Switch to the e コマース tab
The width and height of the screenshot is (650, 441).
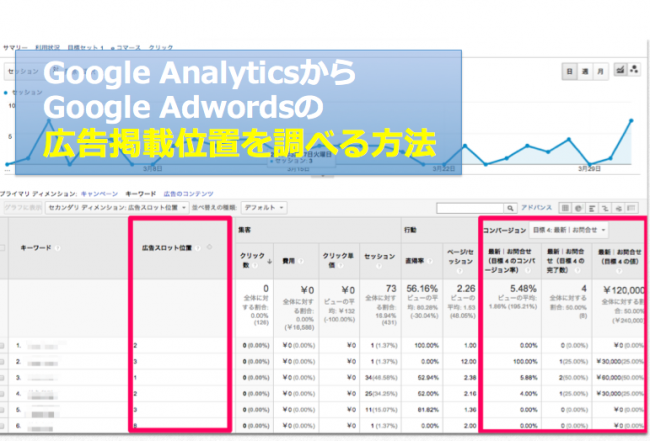coord(126,47)
